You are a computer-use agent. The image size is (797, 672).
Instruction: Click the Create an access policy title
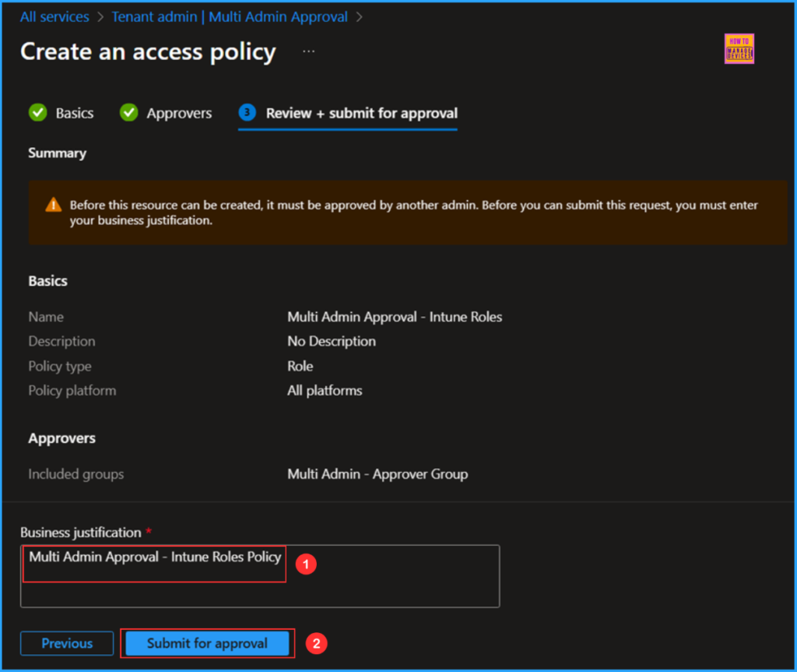tap(148, 52)
